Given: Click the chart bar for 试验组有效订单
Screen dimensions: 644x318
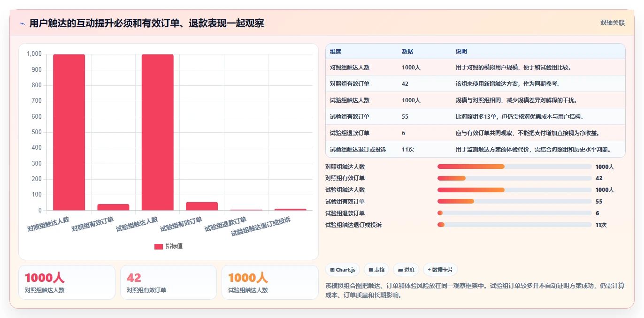Looking at the screenshot, I should (202, 206).
